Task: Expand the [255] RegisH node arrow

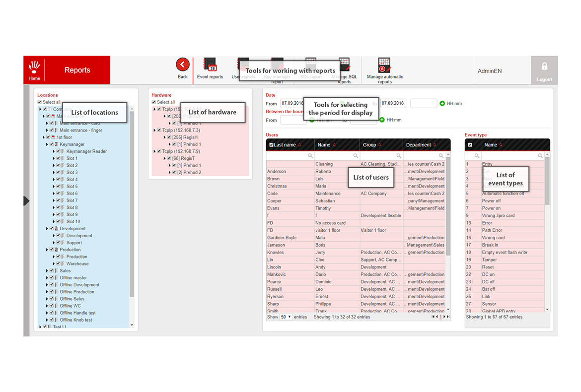Action: (x=164, y=137)
